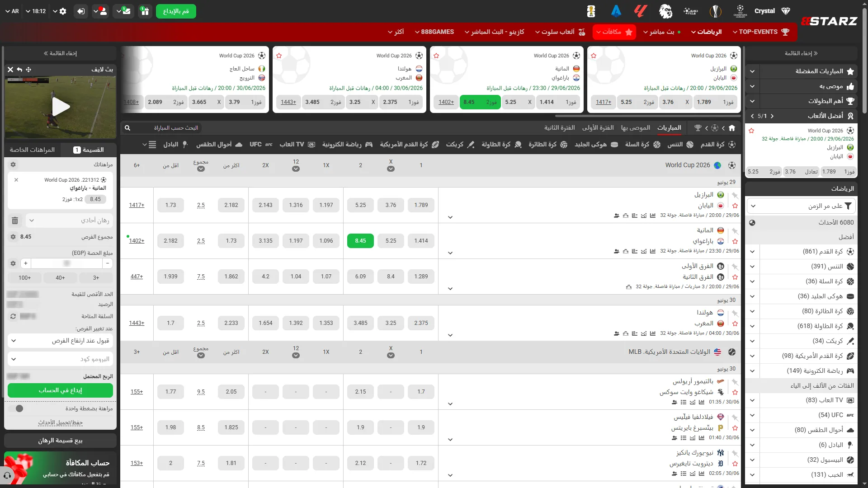Play the live stream video
The image size is (868, 488).
[61, 107]
